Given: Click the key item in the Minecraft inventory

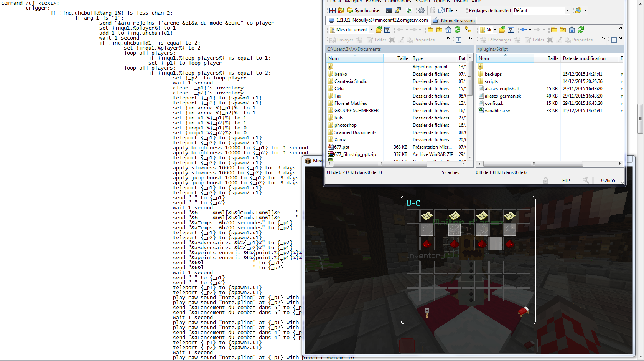Looking at the screenshot, I should tap(427, 312).
